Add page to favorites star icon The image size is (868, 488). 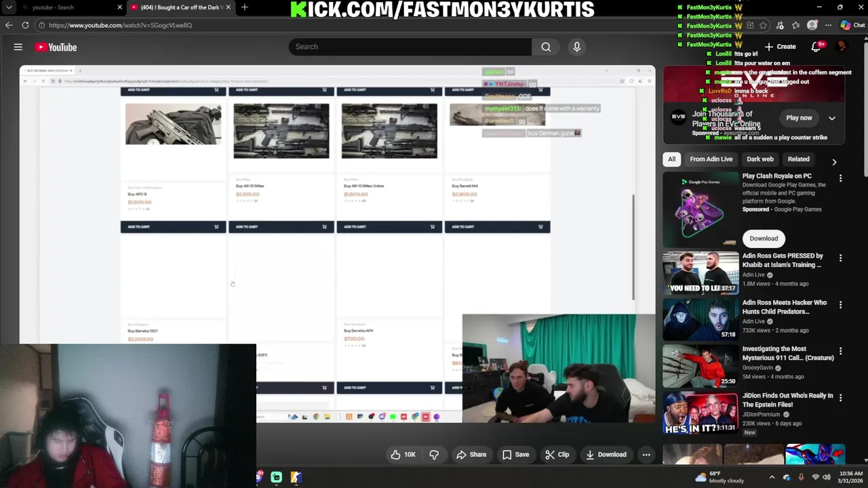coord(764,25)
